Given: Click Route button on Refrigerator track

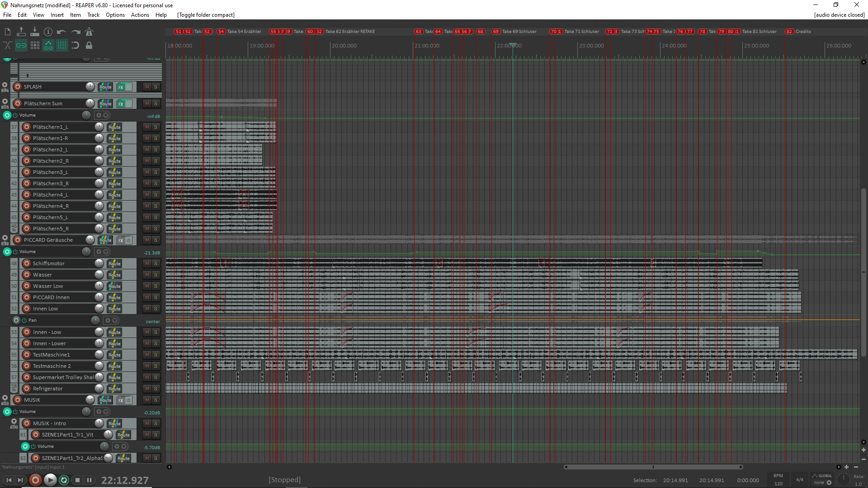Looking at the screenshot, I should coord(114,389).
